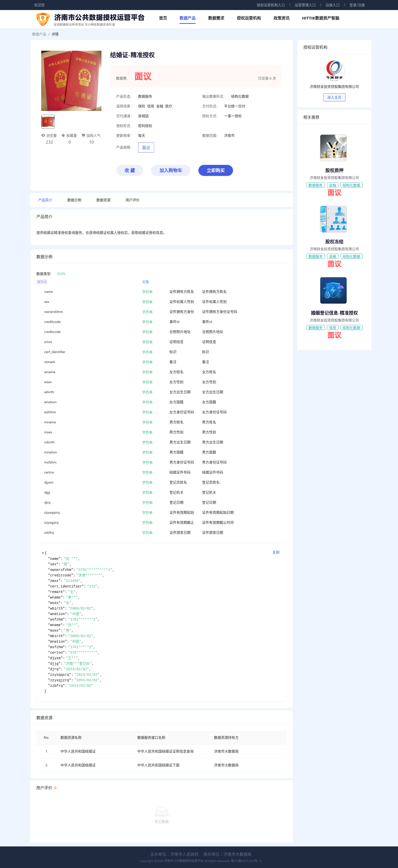398x868 pixels.
Task: Switch to the 用户评价 tab
Action: click(x=133, y=200)
